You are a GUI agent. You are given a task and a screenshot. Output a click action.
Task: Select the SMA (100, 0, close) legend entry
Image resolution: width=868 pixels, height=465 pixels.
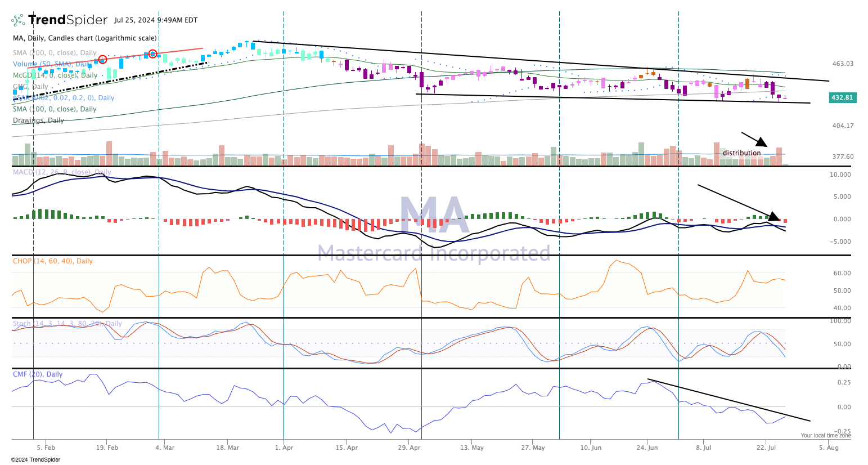point(55,109)
